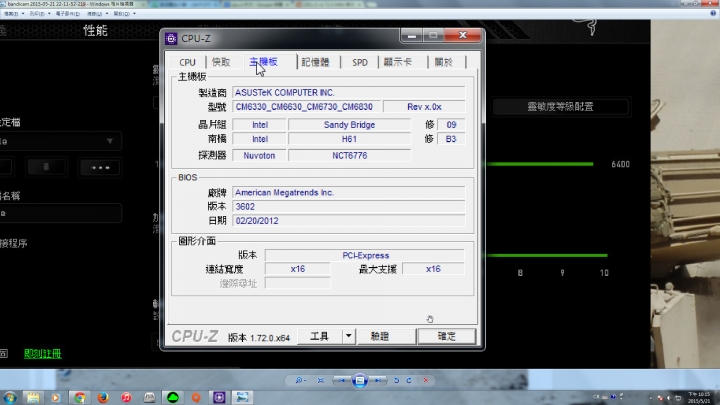Delete the photo with red X icon

coord(426,380)
